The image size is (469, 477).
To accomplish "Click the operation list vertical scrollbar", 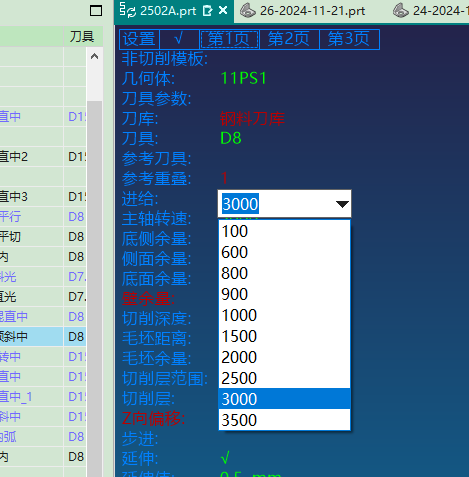I will (x=94, y=287).
